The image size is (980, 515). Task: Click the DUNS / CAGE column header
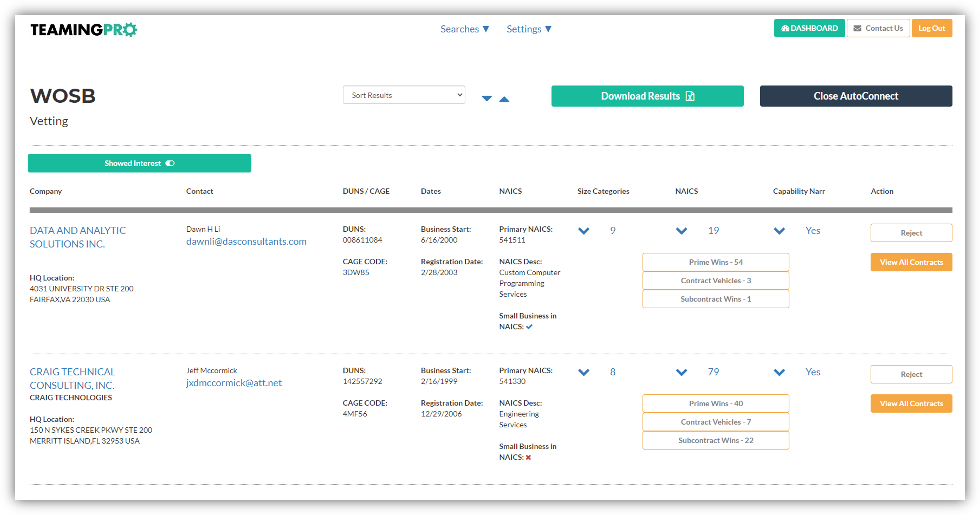[x=366, y=191]
